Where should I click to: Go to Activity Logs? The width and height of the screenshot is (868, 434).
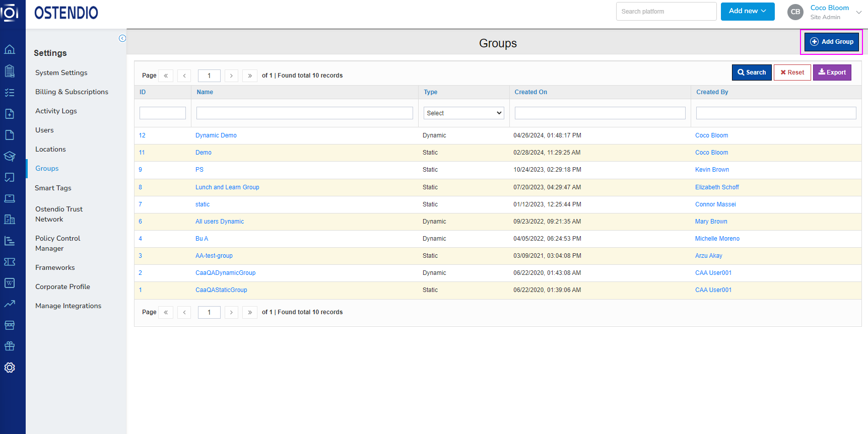pyautogui.click(x=56, y=111)
